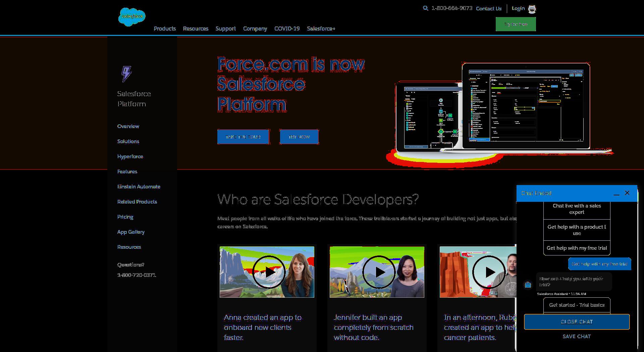The image size is (644, 352).
Task: Open the COVID-19 menu item
Action: click(x=287, y=28)
